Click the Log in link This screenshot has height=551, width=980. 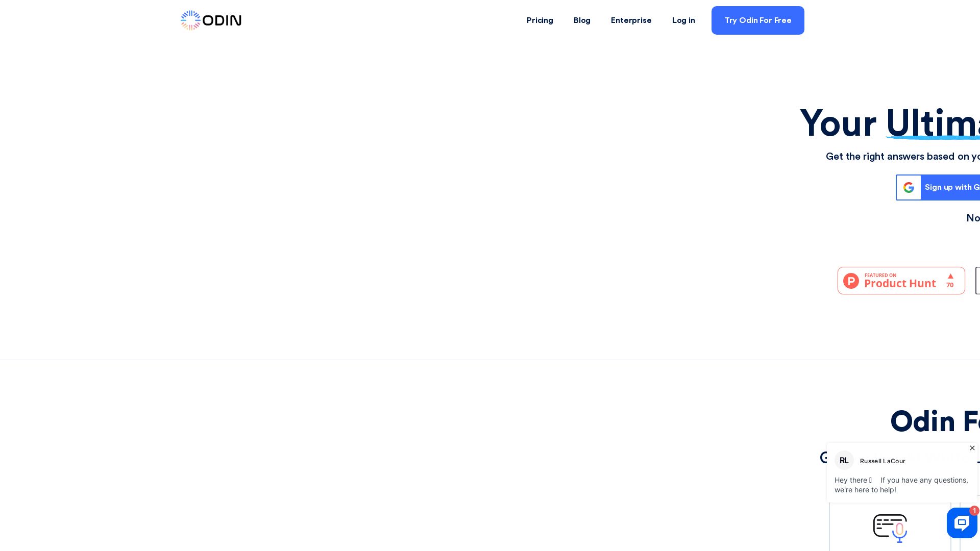coord(683,20)
